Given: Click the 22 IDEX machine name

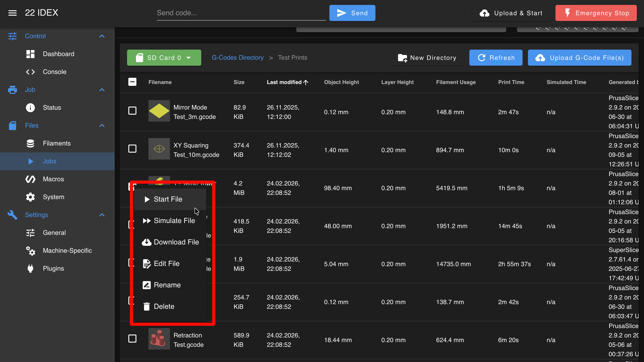Looking at the screenshot, I should click(x=42, y=13).
